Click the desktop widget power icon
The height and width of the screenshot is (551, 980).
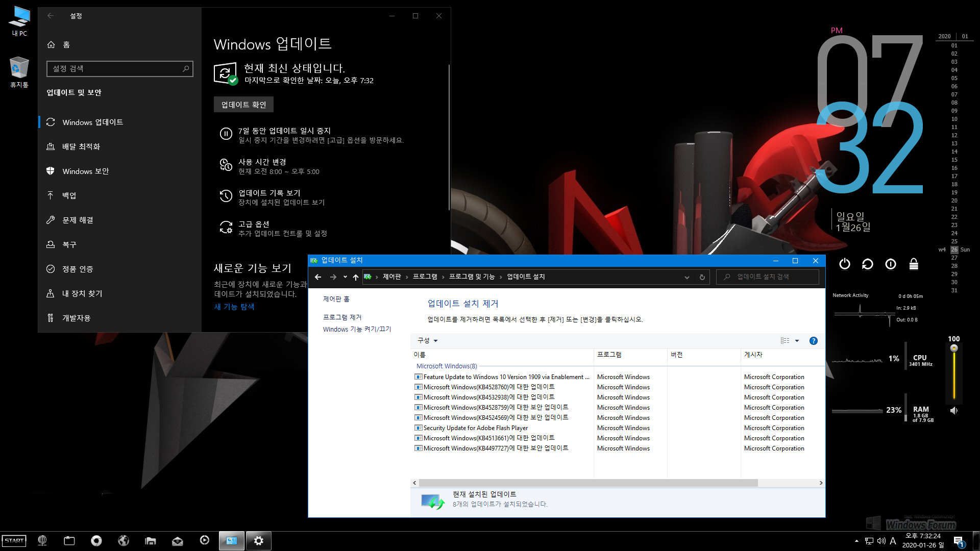(x=845, y=264)
